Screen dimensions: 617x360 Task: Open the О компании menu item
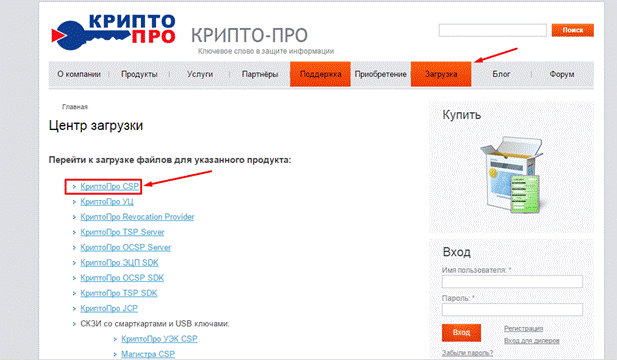point(79,74)
